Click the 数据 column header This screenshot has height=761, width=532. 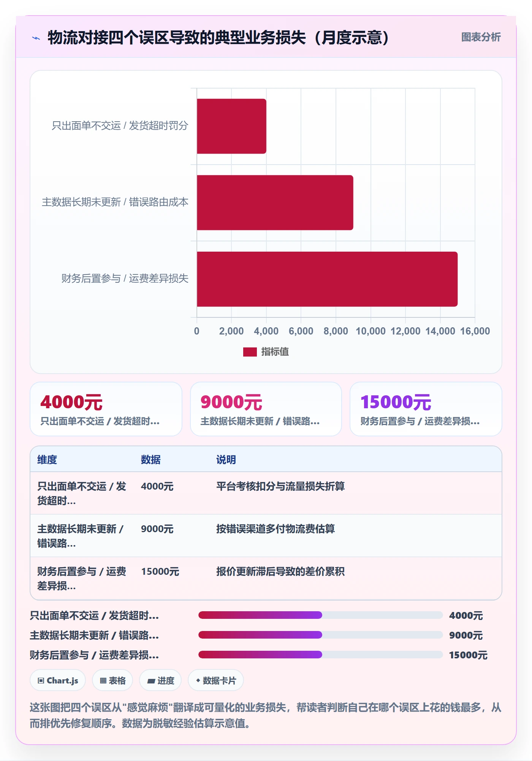(151, 460)
